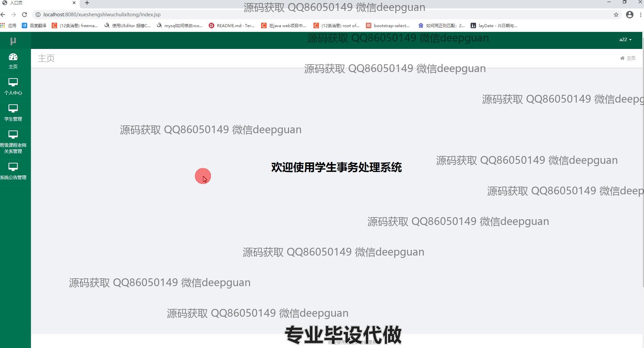Go back to previous page

point(3,15)
